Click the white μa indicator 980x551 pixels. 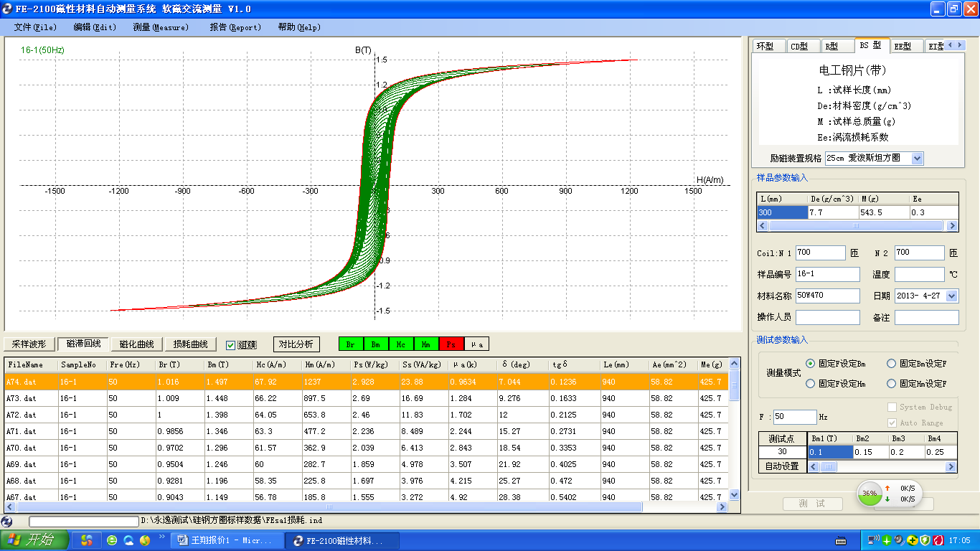pos(477,344)
